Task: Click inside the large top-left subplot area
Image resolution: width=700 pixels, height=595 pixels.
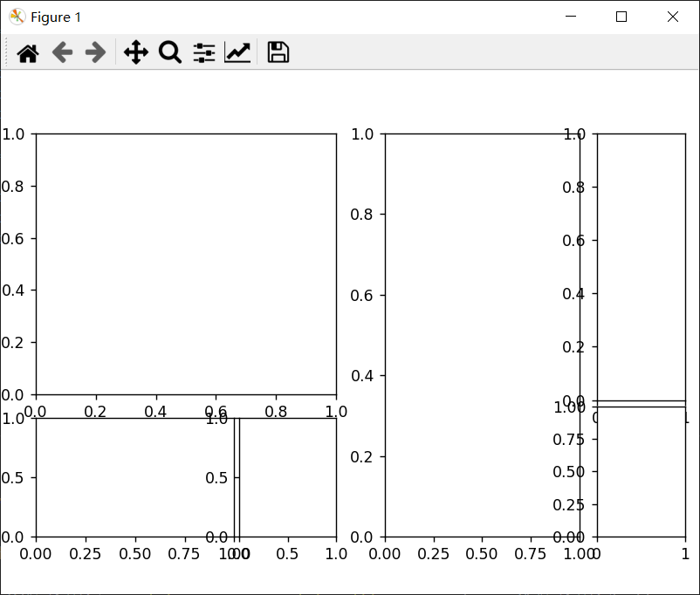Action: (186, 264)
